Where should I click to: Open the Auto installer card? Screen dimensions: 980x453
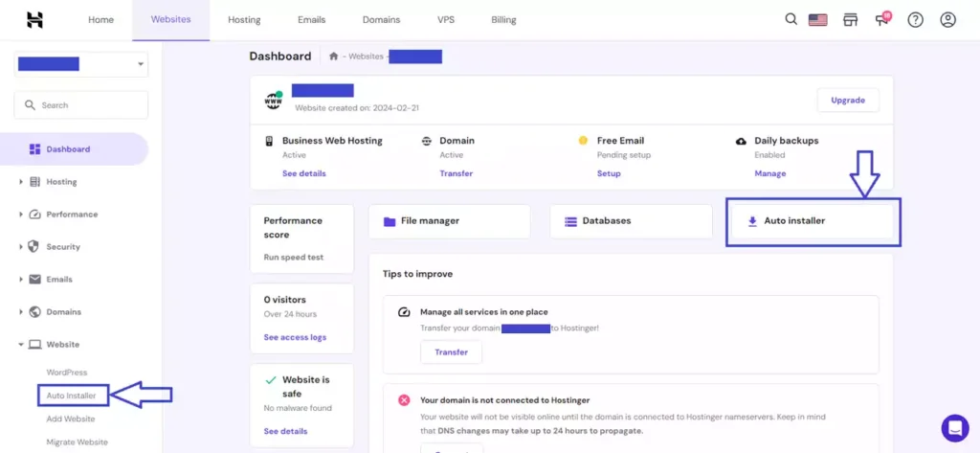tap(813, 221)
